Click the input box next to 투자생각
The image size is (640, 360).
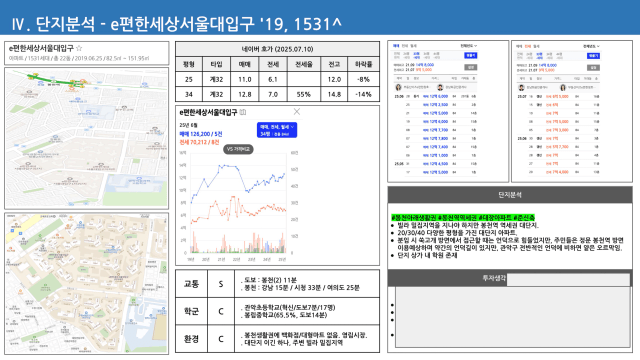[568, 280]
